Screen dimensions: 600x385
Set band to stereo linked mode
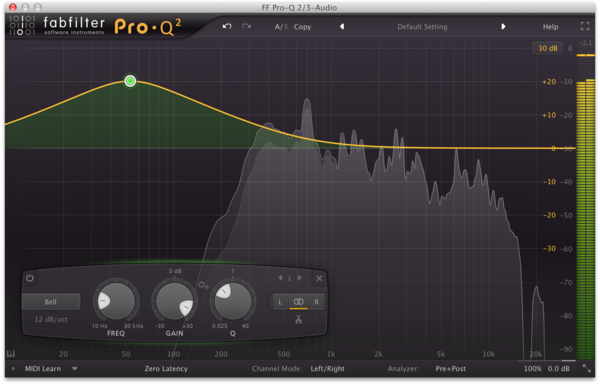[x=298, y=302]
